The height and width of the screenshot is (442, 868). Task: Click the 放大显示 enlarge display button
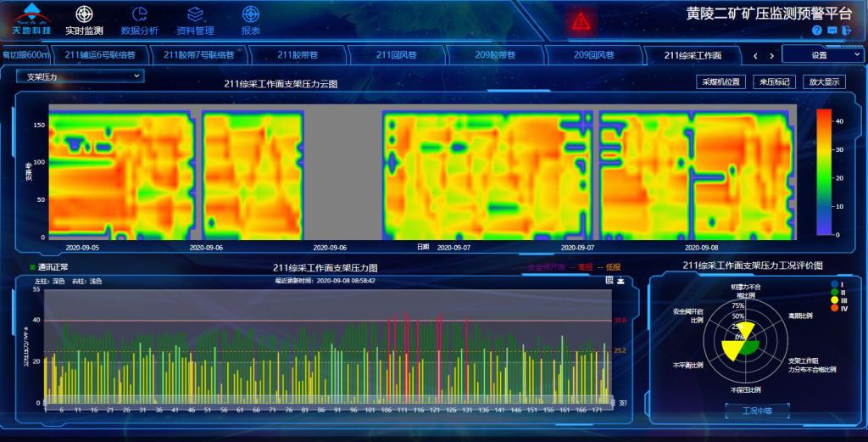(x=824, y=82)
